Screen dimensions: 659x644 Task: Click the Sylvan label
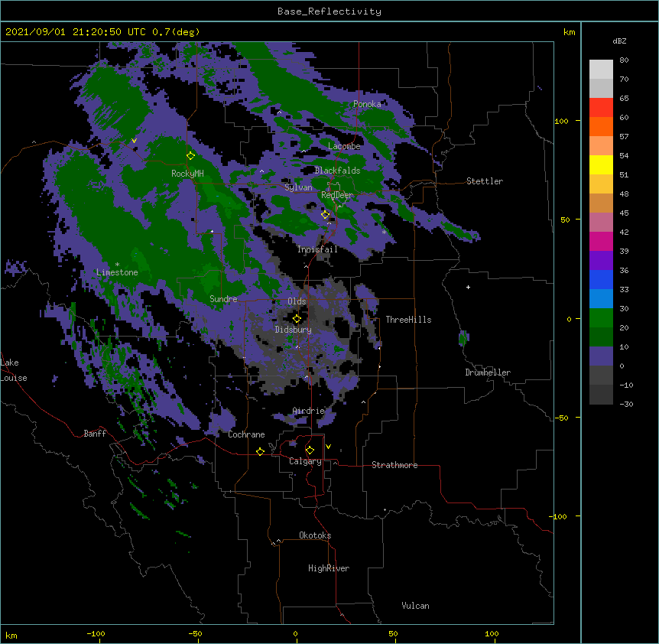tap(298, 187)
